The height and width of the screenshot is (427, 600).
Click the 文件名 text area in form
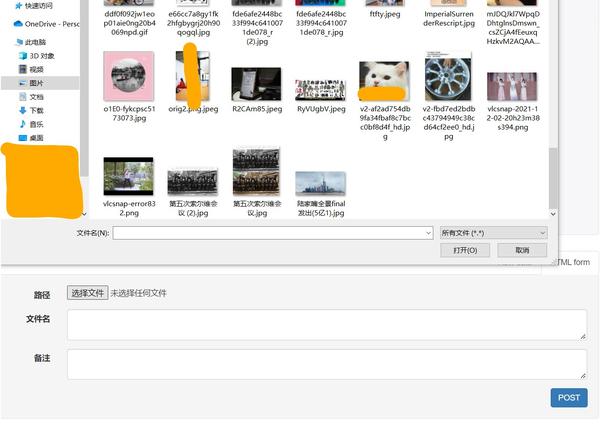[x=327, y=325]
